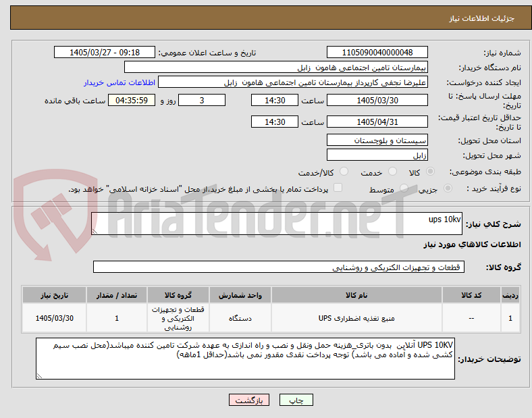Viewport: 532px width, 418px height.
Task: Click the بازگشت (back) button
Action: 249,400
